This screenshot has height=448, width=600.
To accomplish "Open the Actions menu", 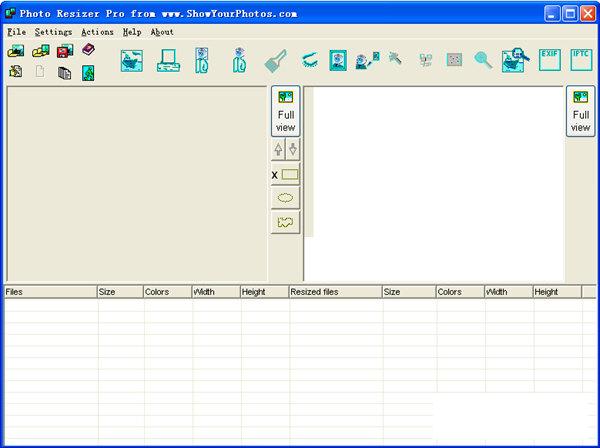I will (97, 32).
